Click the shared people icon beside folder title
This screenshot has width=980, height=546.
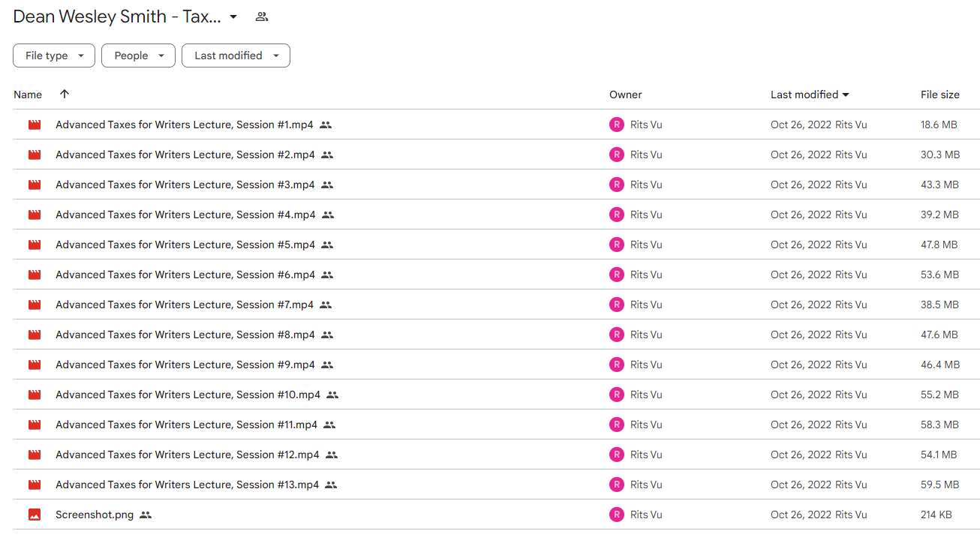click(x=262, y=16)
